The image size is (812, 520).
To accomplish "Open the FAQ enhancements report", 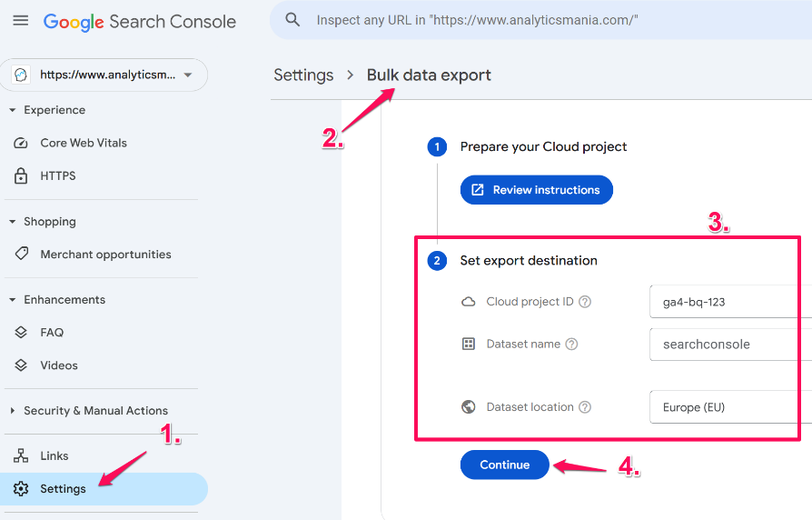I will coord(52,333).
